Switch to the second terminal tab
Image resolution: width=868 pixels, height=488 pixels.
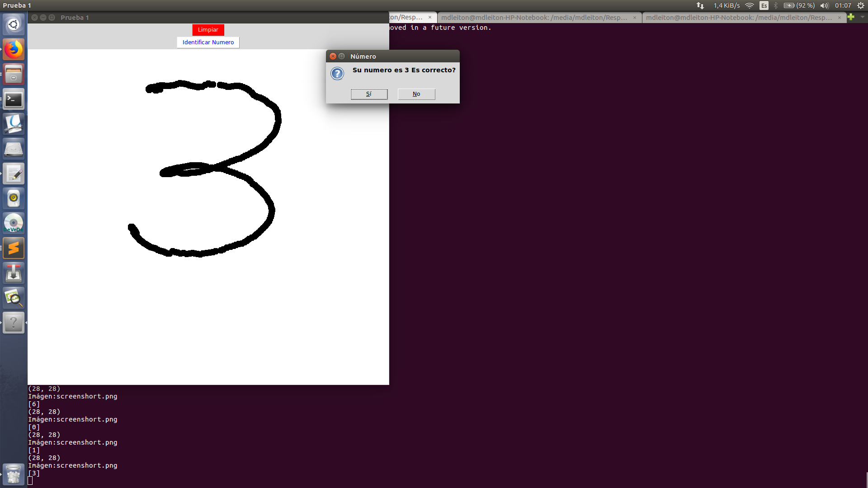(534, 18)
